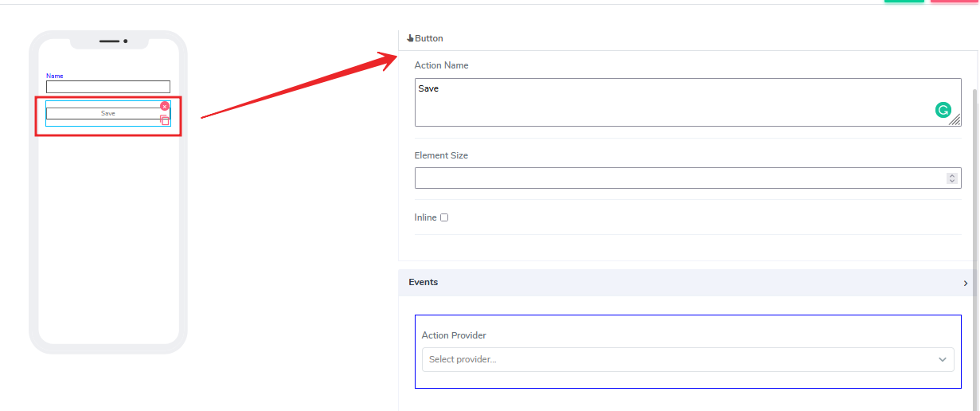Click the Events section header title

pos(423,282)
